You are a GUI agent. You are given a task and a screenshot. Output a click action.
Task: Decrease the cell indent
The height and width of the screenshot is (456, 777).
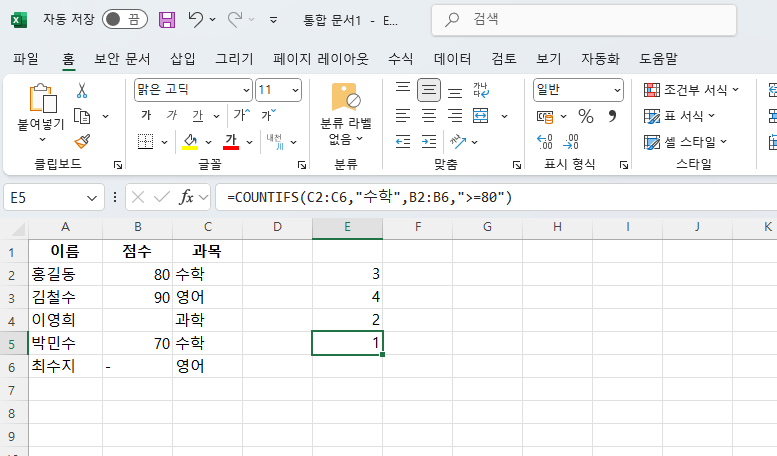(x=403, y=142)
